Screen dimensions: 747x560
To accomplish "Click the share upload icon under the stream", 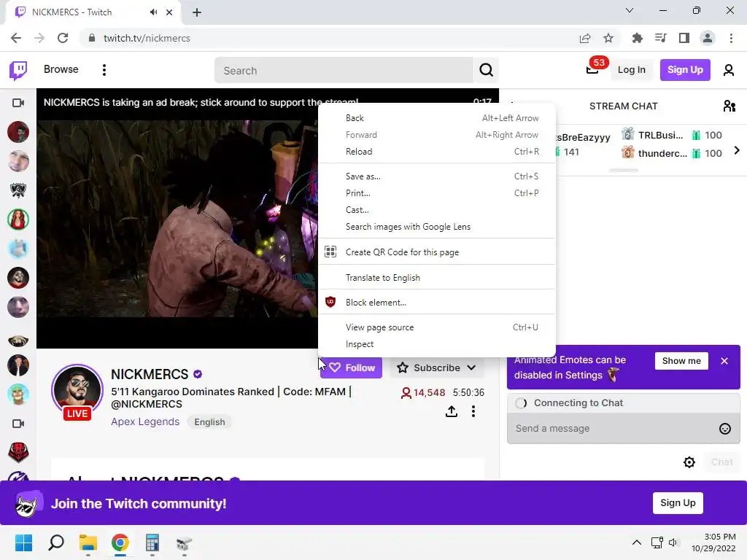I will click(x=451, y=411).
